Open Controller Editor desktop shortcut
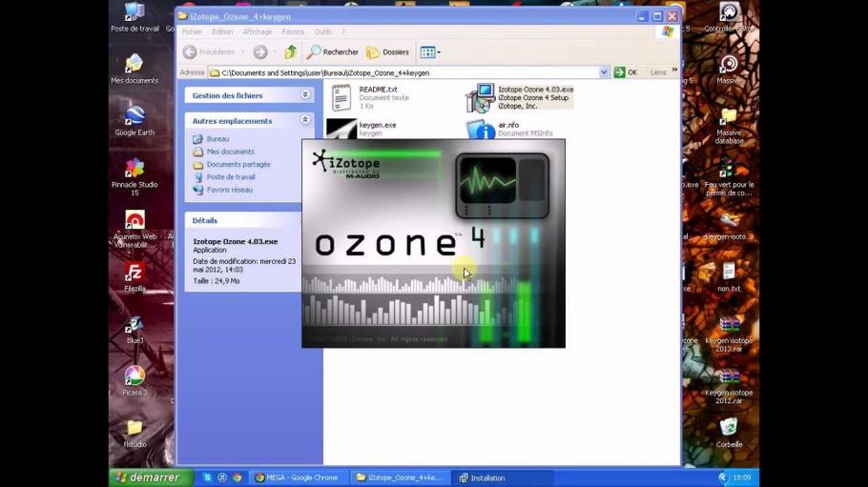Viewport: 868px width, 487px height. point(729,18)
